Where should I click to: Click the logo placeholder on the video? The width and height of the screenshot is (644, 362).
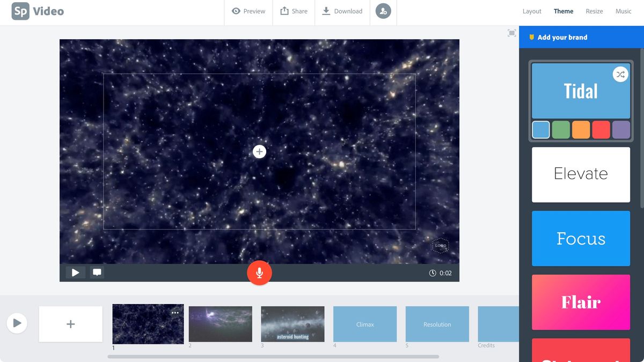pyautogui.click(x=441, y=246)
